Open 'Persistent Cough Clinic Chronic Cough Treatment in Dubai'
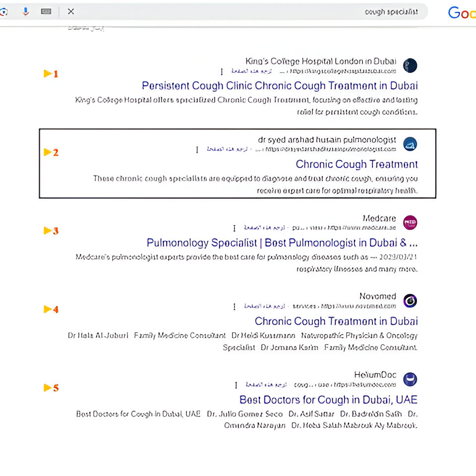This screenshot has height=476, width=476. pos(280,86)
